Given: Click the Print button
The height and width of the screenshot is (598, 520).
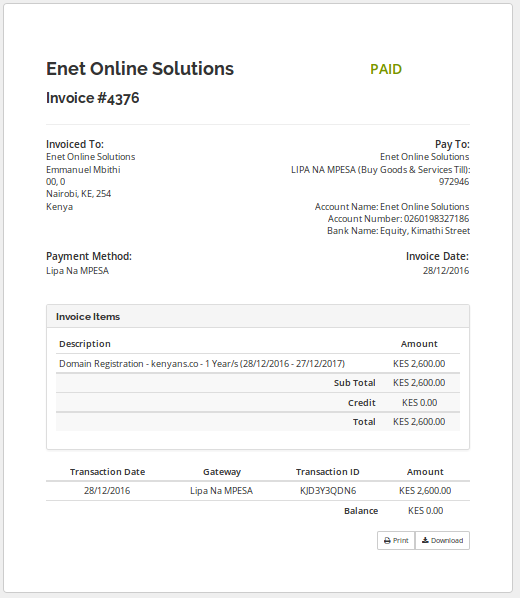Looking at the screenshot, I should coord(396,540).
